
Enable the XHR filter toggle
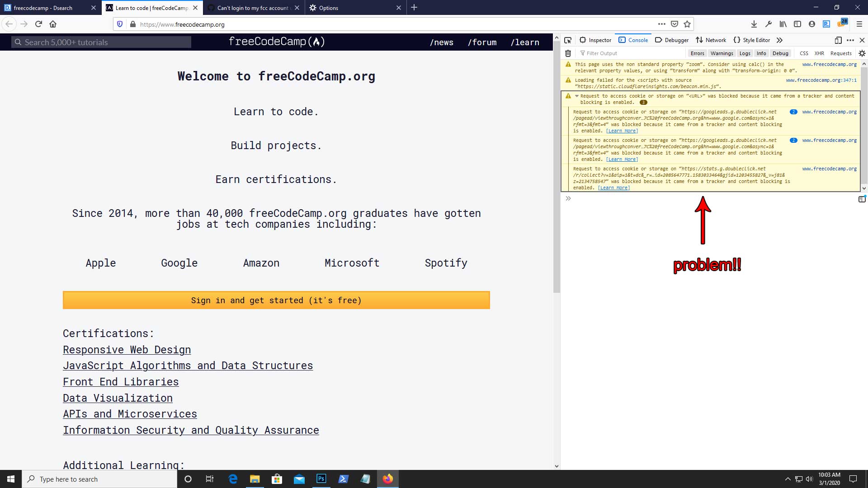(x=819, y=53)
